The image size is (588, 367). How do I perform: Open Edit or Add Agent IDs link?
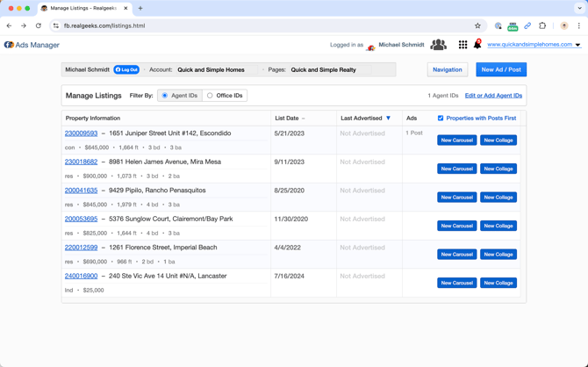point(493,96)
